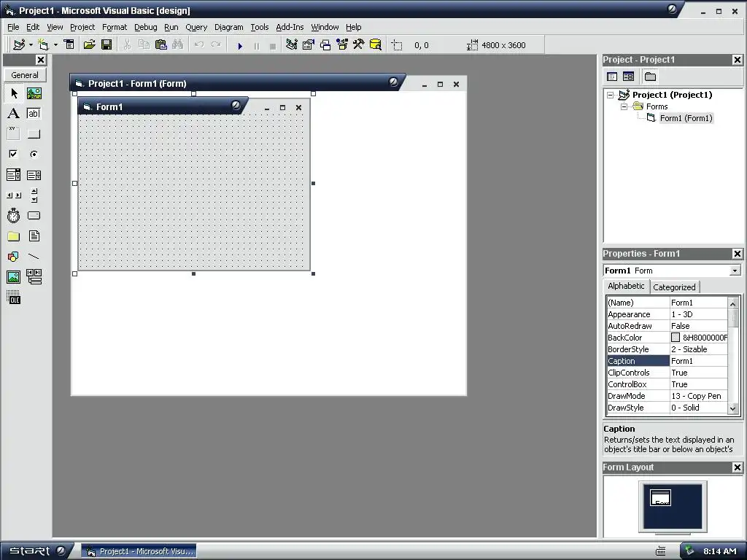Click the Paste toolbar icon
Screen dimensions: 747x560
[x=161, y=44]
